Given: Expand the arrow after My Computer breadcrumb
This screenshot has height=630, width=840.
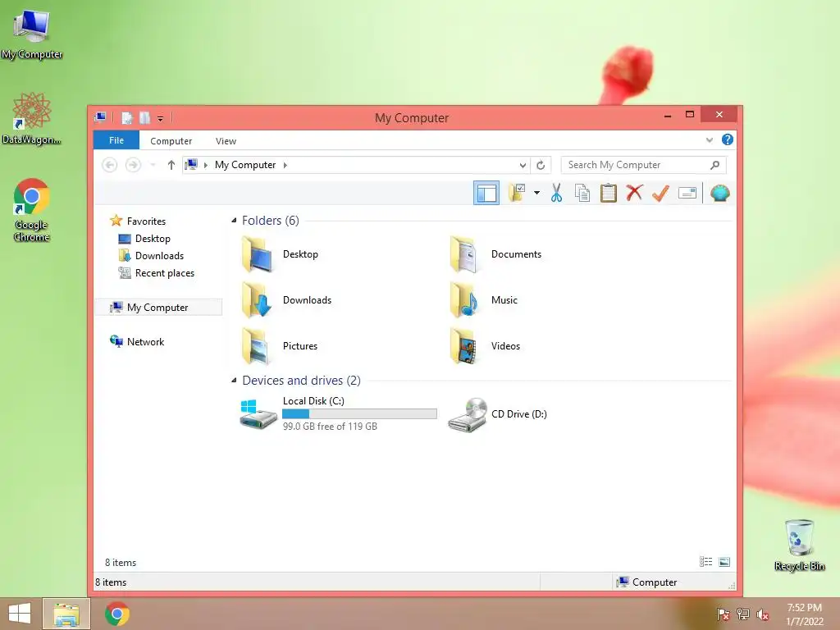Looking at the screenshot, I should pyautogui.click(x=285, y=165).
